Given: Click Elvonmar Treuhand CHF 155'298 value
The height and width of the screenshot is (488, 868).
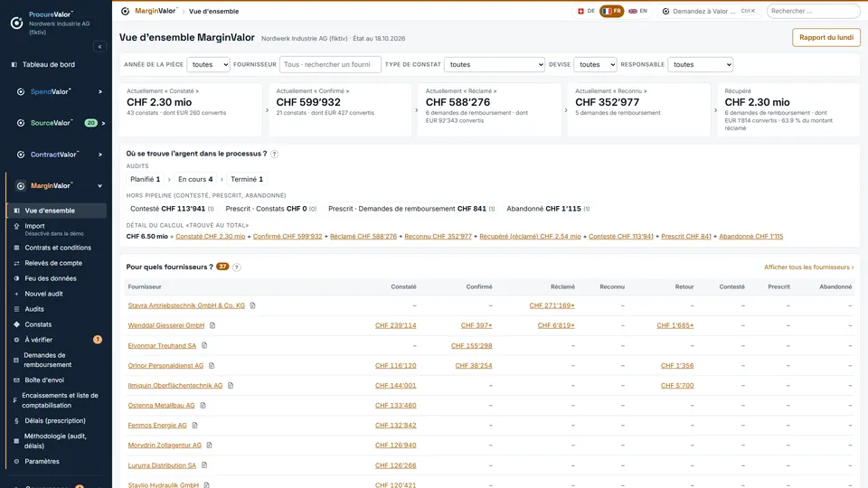Looking at the screenshot, I should [472, 346].
